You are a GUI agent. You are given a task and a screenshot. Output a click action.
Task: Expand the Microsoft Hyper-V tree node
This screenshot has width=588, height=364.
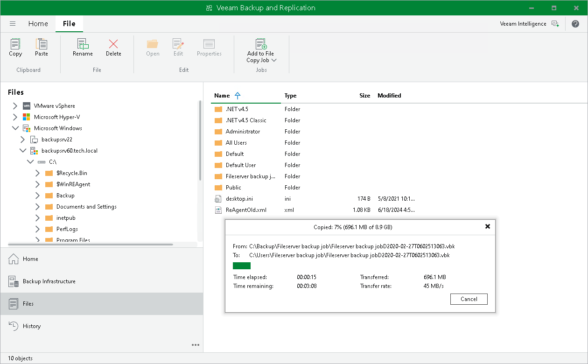(x=15, y=117)
